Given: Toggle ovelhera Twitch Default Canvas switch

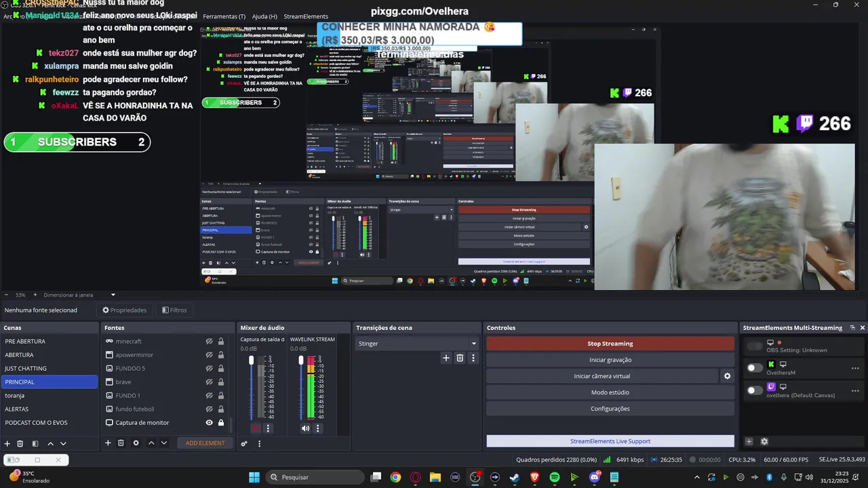Looking at the screenshot, I should pyautogui.click(x=754, y=390).
